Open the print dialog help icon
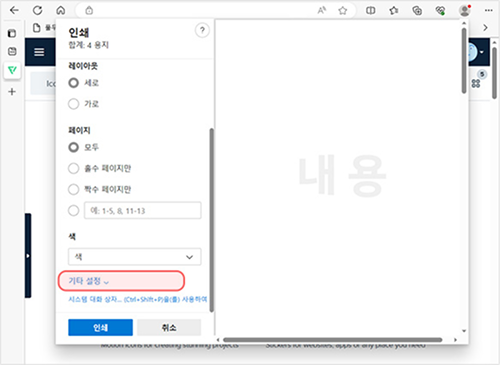Viewport: 500px width, 365px height. coord(202,30)
